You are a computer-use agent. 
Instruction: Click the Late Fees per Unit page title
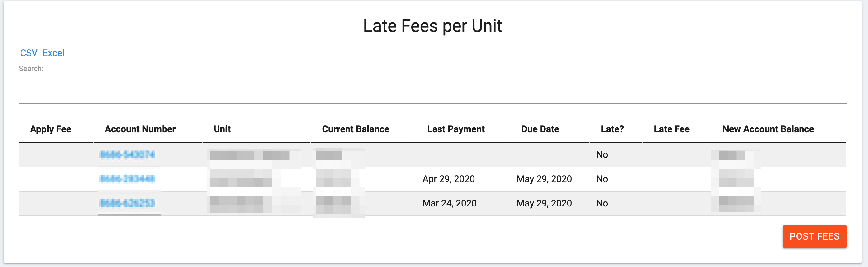433,26
